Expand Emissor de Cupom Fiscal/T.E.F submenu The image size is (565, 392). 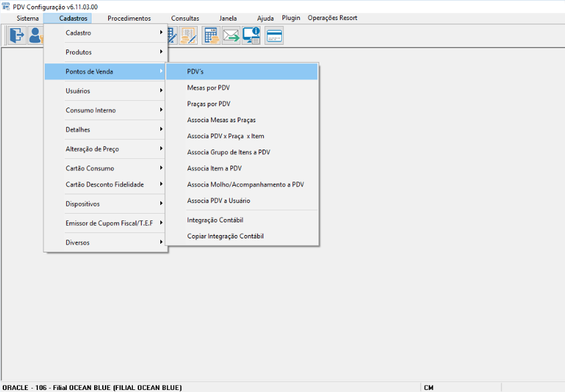click(106, 224)
